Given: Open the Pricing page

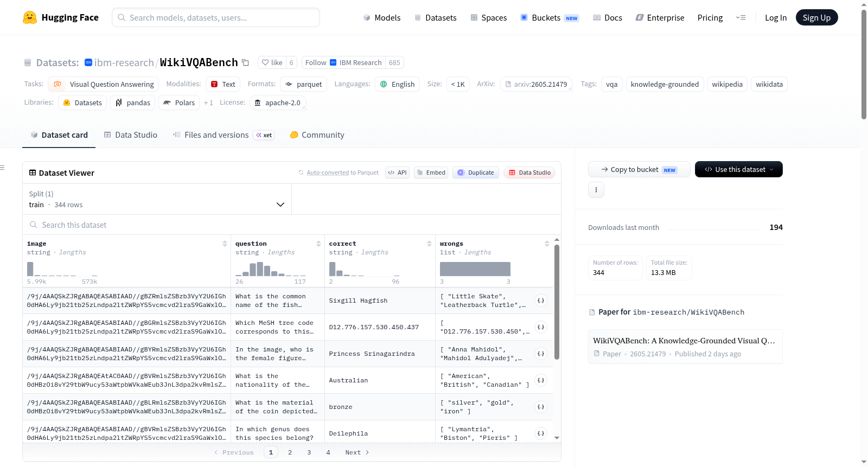Looking at the screenshot, I should click(x=710, y=17).
